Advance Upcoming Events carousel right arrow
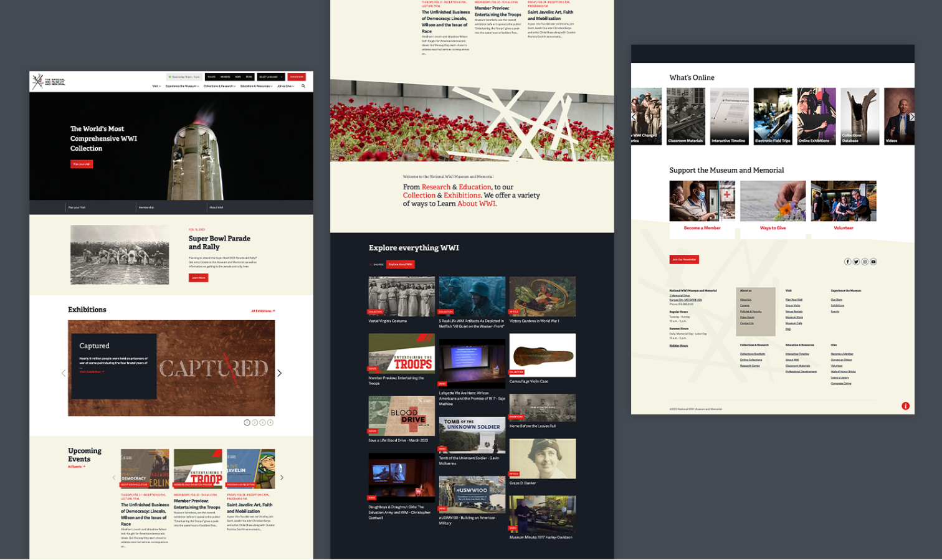 (x=282, y=478)
